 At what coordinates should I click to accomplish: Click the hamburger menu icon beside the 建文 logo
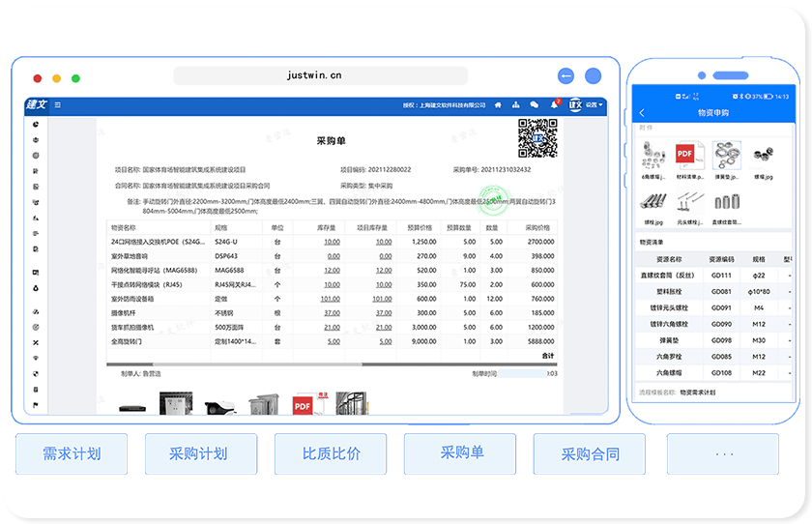(x=58, y=105)
